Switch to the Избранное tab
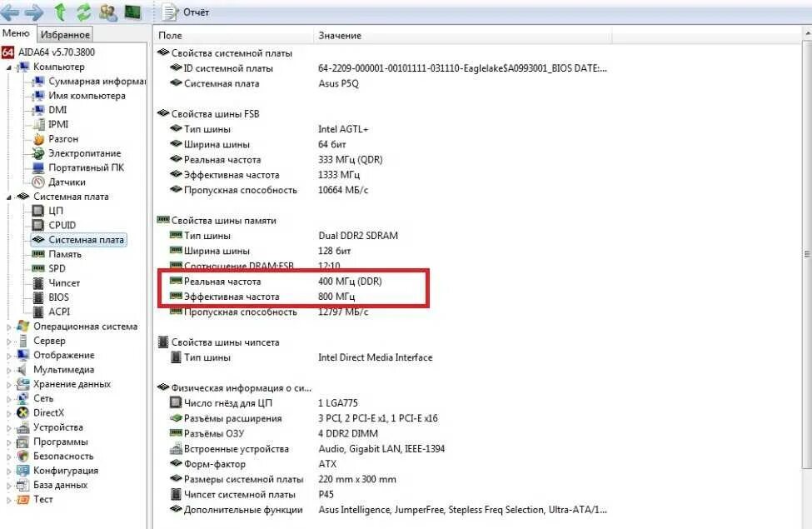This screenshot has height=529, width=812. pos(65,35)
